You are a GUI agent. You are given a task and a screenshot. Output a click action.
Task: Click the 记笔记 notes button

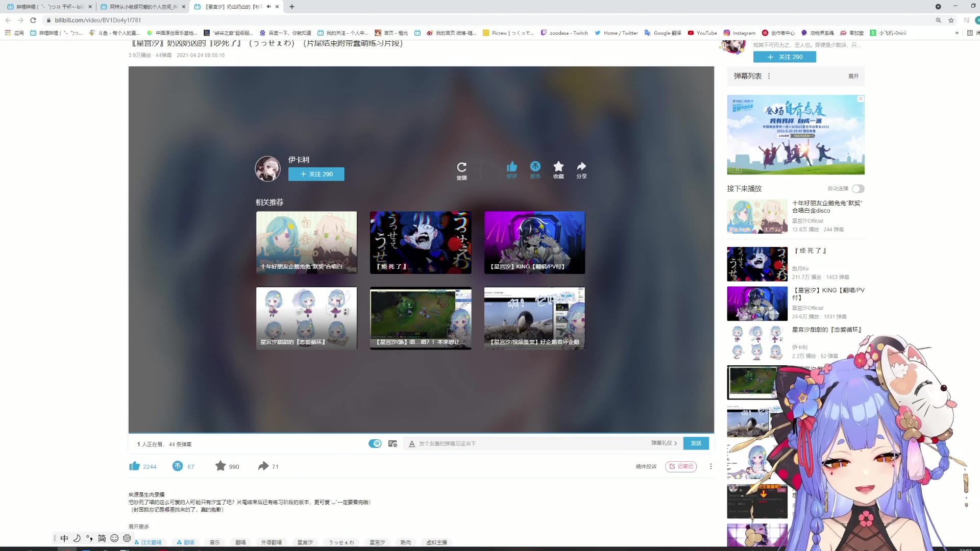coord(681,466)
